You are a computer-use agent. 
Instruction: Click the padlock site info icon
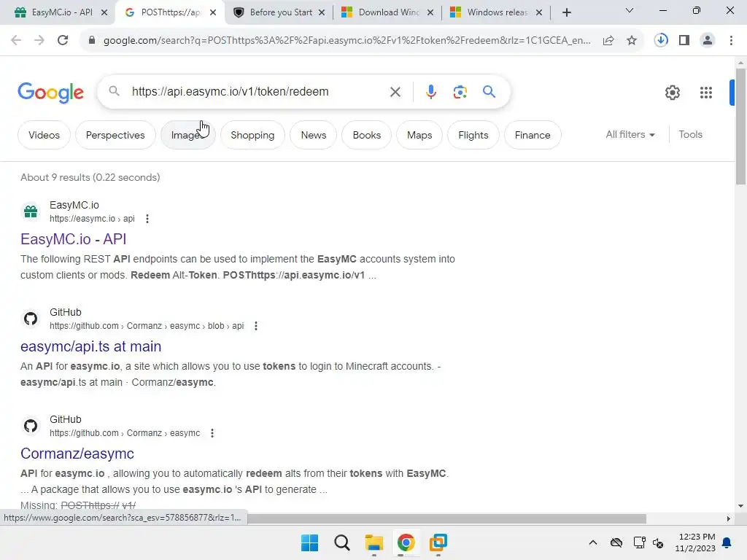tap(91, 41)
